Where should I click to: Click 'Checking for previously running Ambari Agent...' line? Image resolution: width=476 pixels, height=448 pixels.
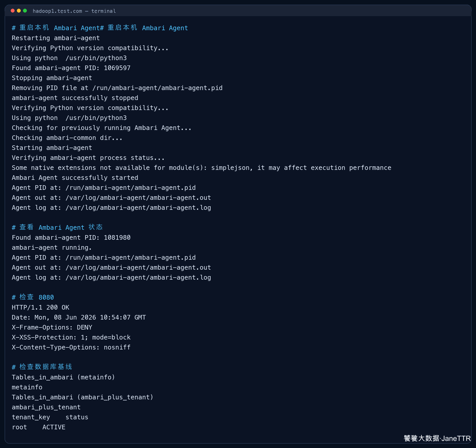(x=102, y=128)
